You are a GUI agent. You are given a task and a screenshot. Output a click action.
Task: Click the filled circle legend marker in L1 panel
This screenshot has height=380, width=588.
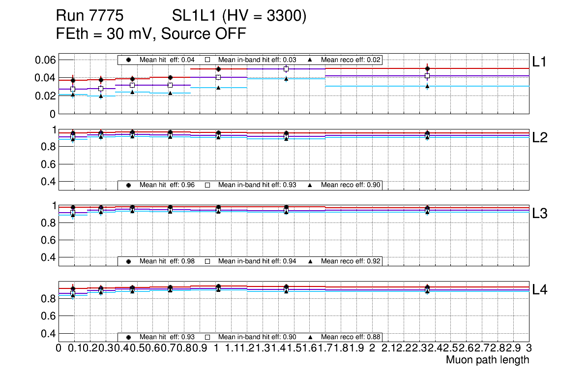[129, 60]
